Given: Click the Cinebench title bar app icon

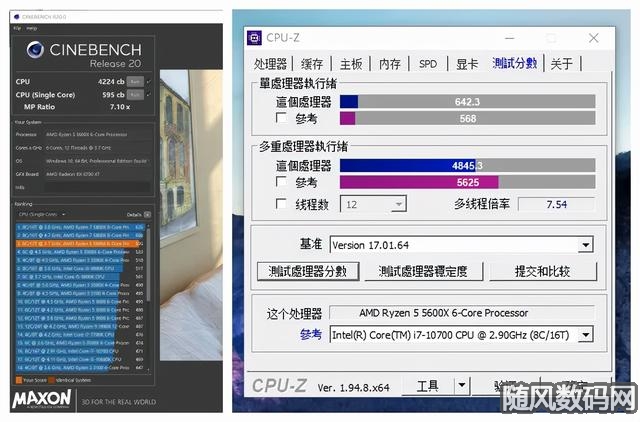Looking at the screenshot, I should pyautogui.click(x=16, y=17).
